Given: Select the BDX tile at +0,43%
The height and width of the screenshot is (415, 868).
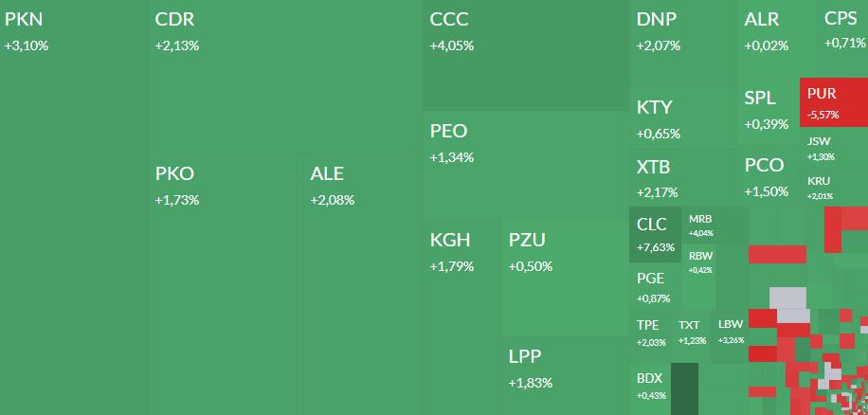Looking at the screenshot, I should click(651, 387).
